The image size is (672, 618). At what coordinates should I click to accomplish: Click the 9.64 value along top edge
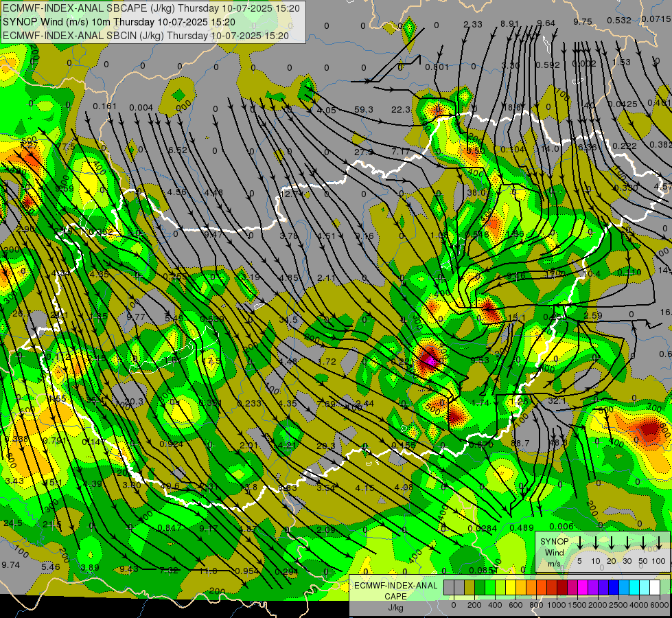(x=546, y=23)
